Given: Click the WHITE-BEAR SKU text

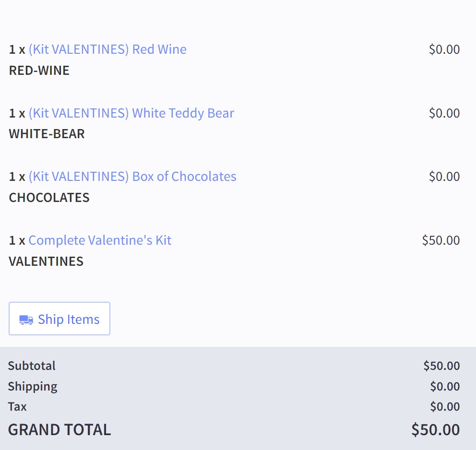Looking at the screenshot, I should click(47, 134).
